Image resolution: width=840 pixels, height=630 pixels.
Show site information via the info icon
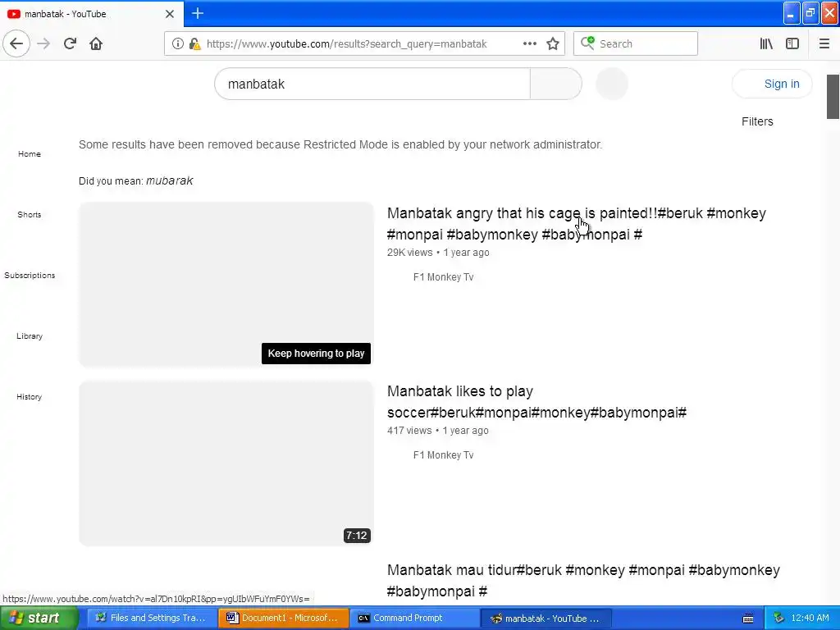click(178, 43)
